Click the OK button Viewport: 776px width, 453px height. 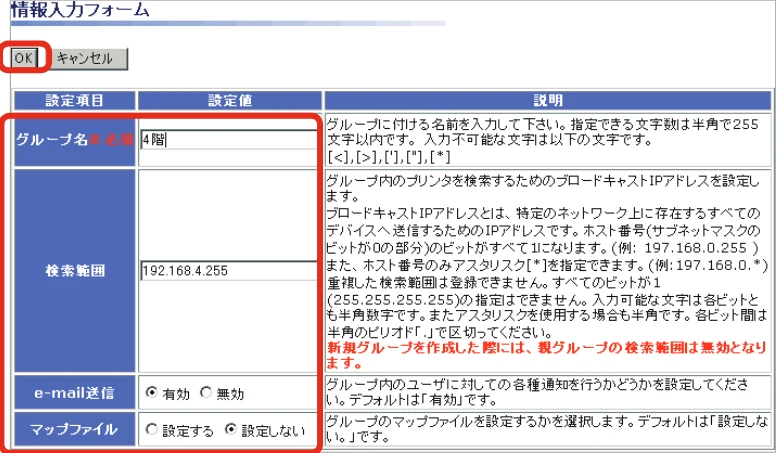24,58
